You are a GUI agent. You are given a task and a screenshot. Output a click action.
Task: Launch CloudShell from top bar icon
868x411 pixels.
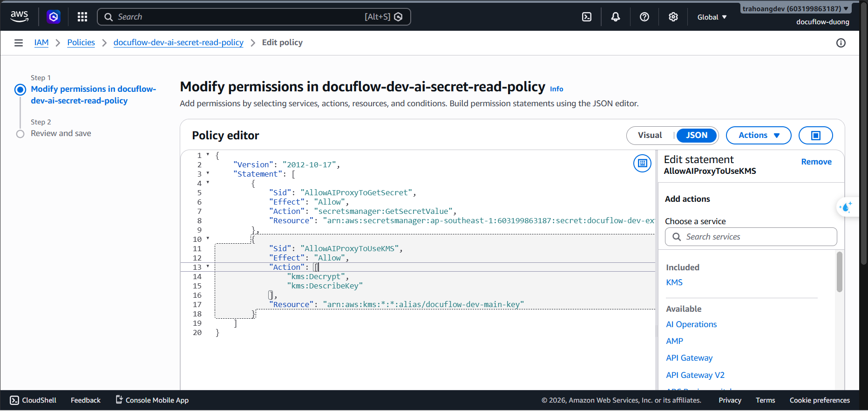coord(587,17)
